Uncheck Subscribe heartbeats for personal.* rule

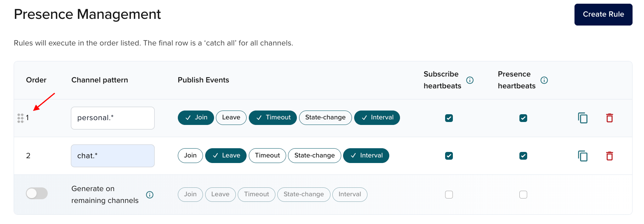coord(449,118)
